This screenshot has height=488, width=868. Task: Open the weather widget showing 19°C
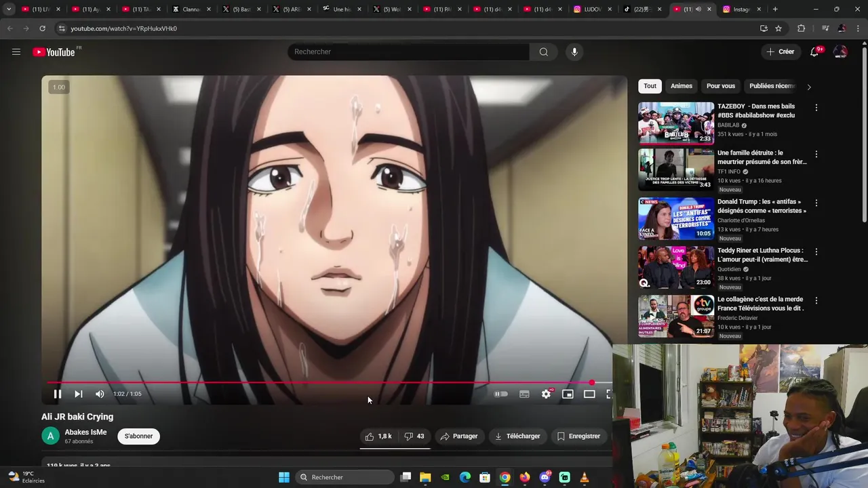(x=25, y=477)
